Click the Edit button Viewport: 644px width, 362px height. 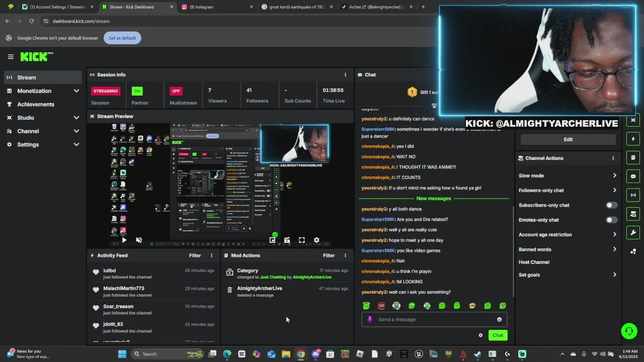point(568,139)
